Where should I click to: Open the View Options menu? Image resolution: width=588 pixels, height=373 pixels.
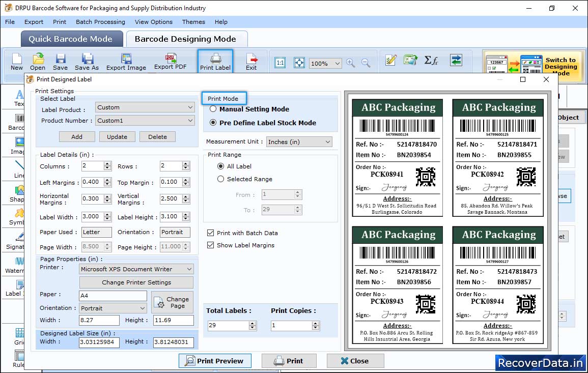(154, 22)
